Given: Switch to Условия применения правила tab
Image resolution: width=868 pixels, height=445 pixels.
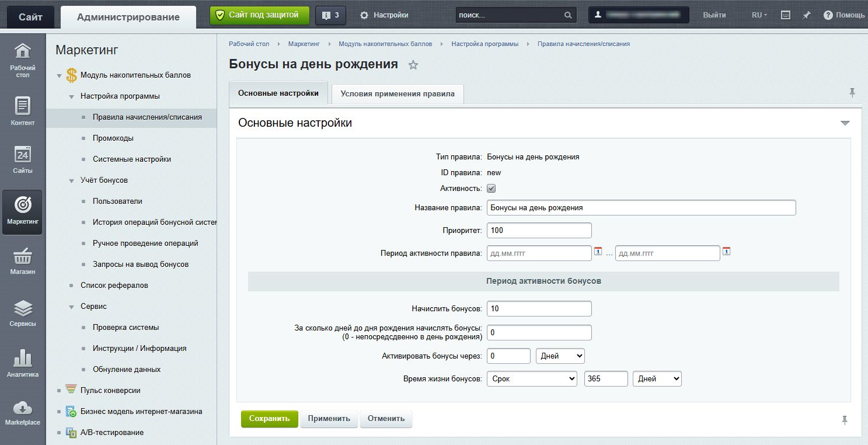Looking at the screenshot, I should tap(398, 94).
